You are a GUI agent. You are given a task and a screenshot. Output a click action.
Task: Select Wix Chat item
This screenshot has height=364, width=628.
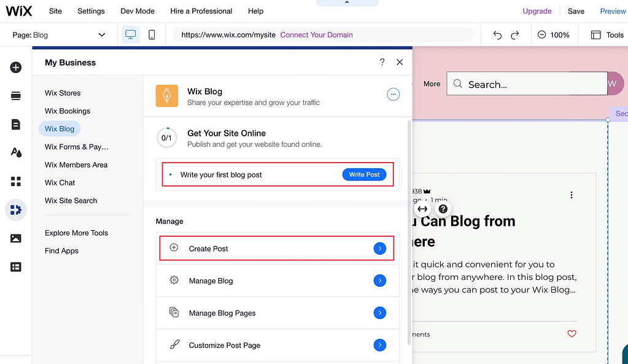(x=60, y=182)
